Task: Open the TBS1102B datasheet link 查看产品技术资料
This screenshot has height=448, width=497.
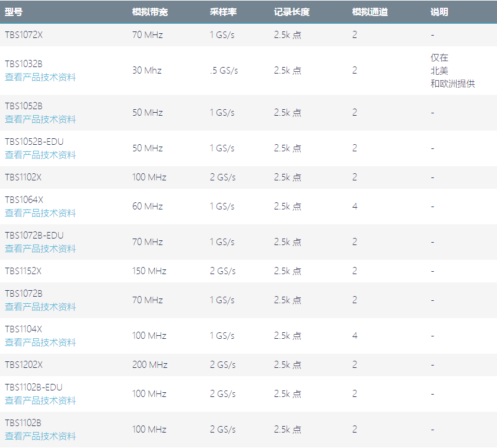Action: [40, 436]
